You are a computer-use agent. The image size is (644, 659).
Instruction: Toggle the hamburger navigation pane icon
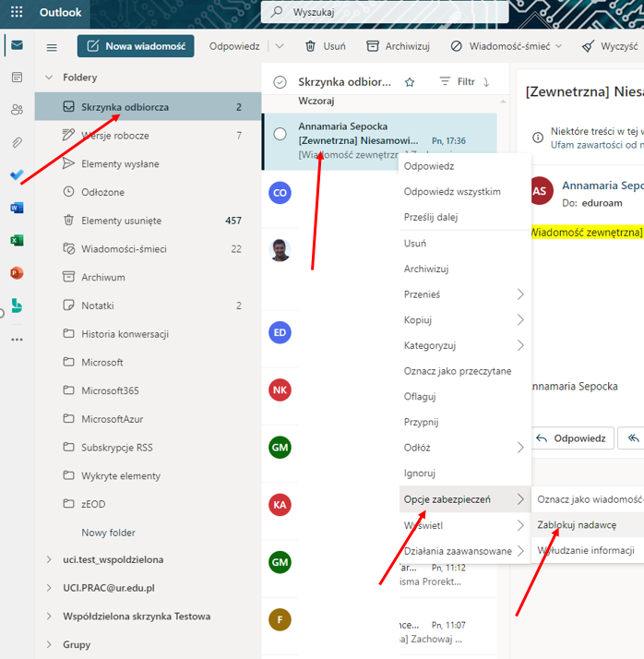(x=52, y=47)
